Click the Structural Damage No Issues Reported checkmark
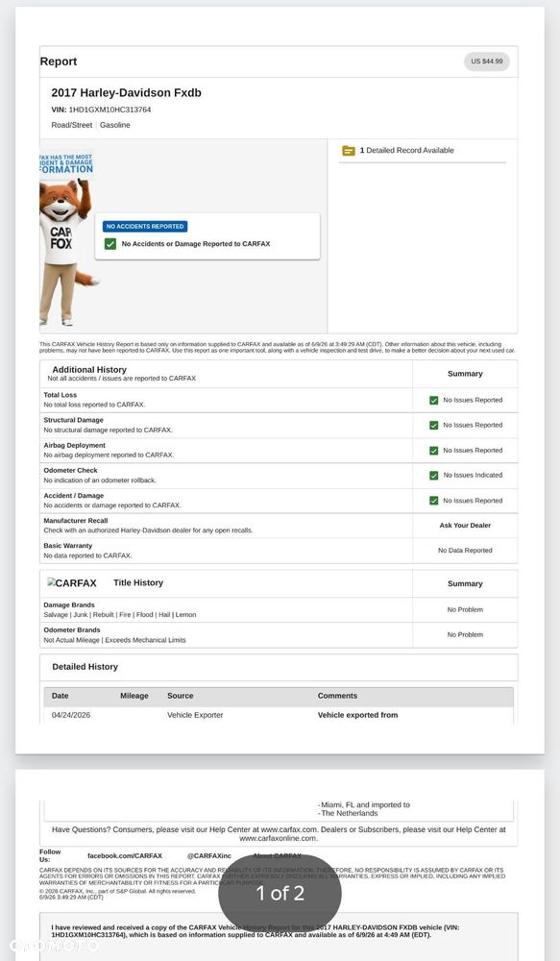Image resolution: width=560 pixels, height=961 pixels. tap(434, 426)
